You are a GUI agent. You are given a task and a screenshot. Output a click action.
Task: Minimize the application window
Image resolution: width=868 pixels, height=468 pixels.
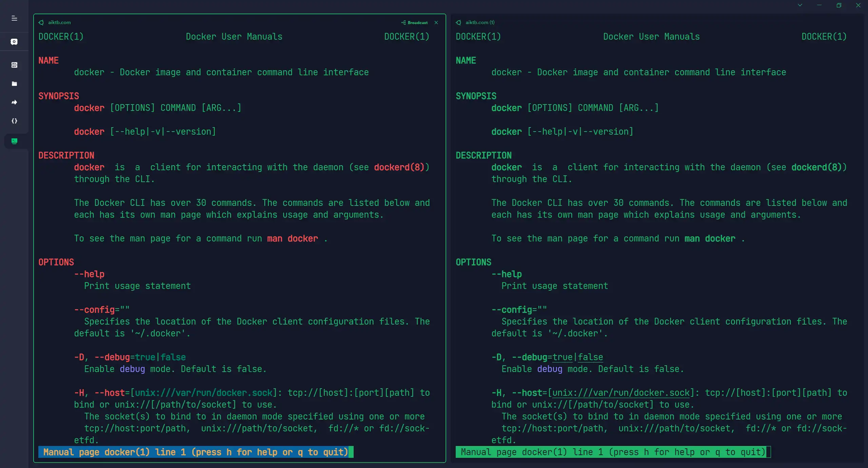pos(819,5)
